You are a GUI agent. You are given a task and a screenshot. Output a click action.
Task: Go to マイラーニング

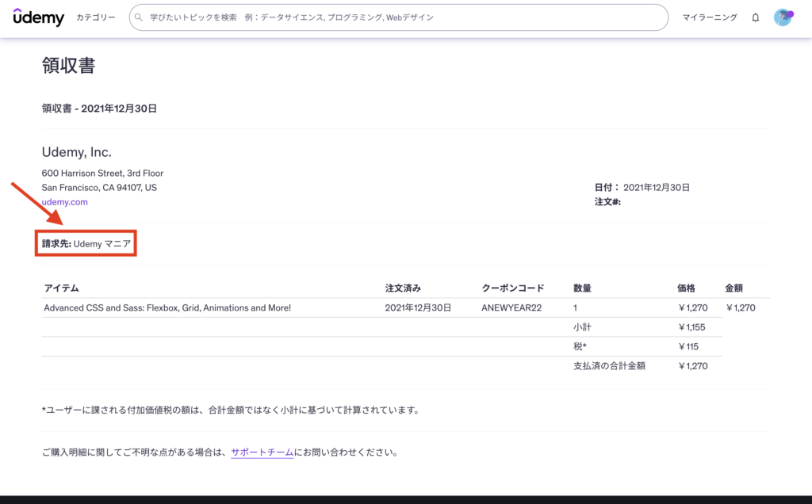pos(710,17)
